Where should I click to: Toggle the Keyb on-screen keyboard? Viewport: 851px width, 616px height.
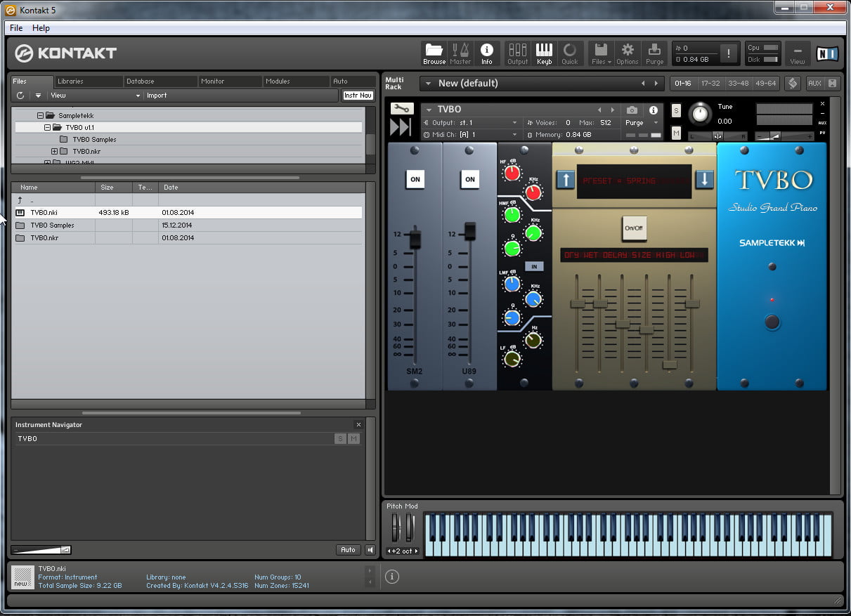544,53
